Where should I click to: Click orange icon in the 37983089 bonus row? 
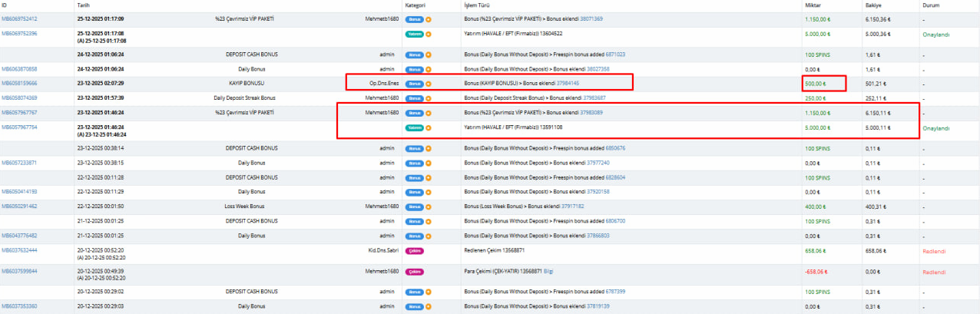[429, 113]
